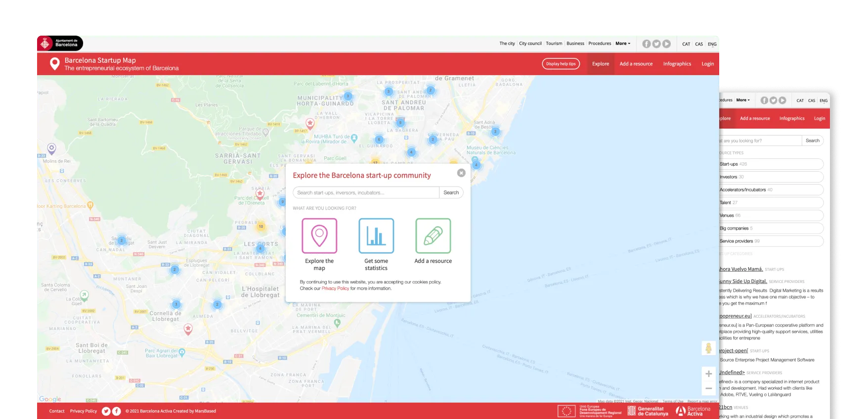Open The city menu item
The height and width of the screenshot is (419, 868).
pyautogui.click(x=507, y=44)
